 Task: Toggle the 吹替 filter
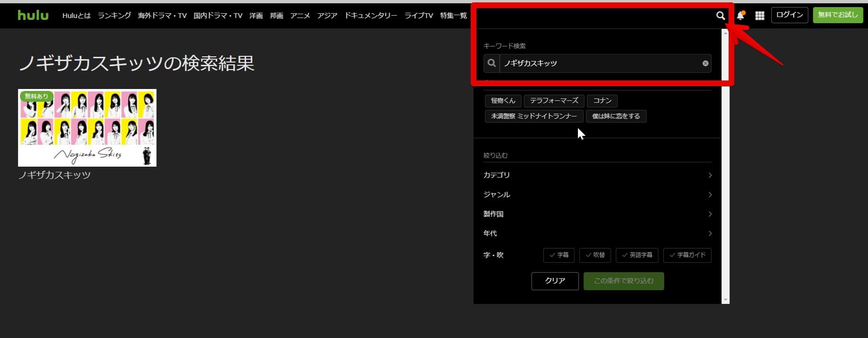coord(595,255)
